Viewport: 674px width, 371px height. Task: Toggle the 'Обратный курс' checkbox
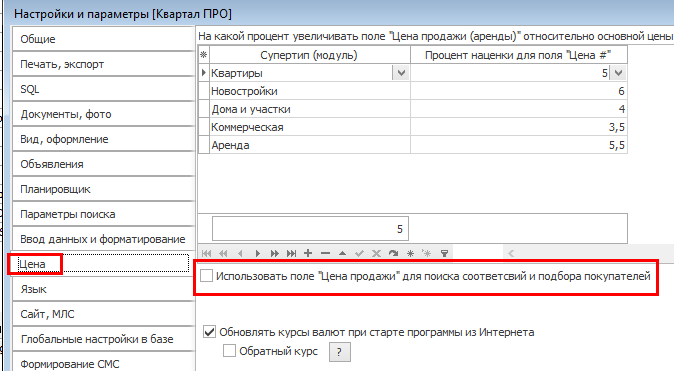click(x=229, y=351)
